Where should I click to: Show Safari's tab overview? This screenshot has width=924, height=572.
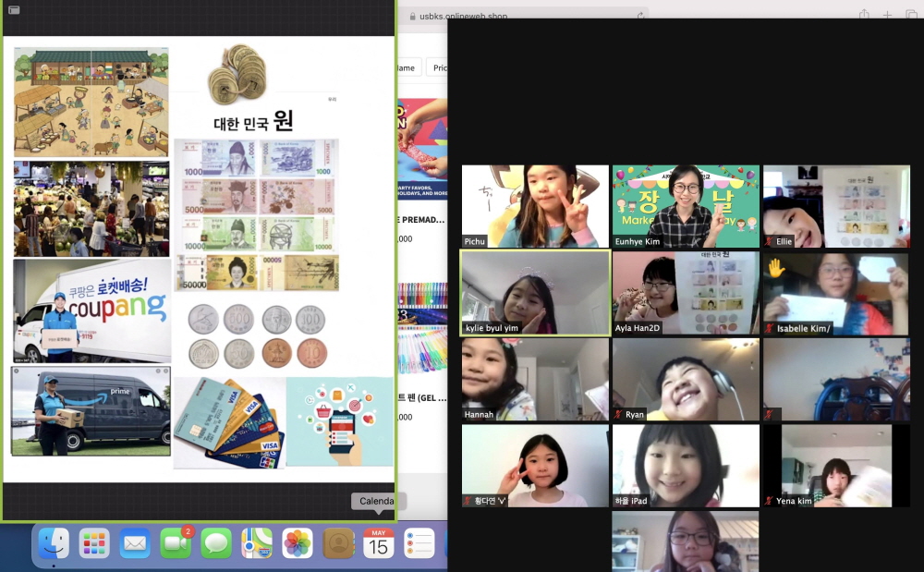(912, 15)
